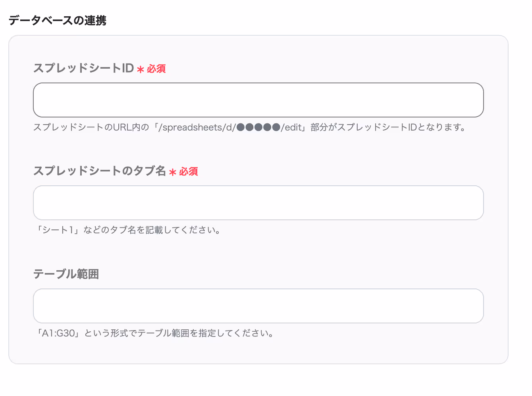Click the スプレッドシートのタブ名 label
Screen dimensions: 532x396
pos(100,171)
